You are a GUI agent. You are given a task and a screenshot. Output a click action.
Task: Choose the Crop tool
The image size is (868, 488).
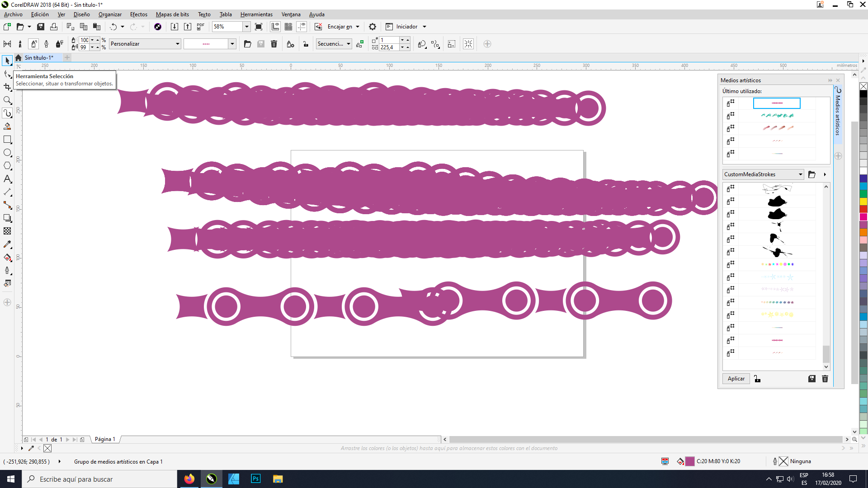click(x=7, y=87)
